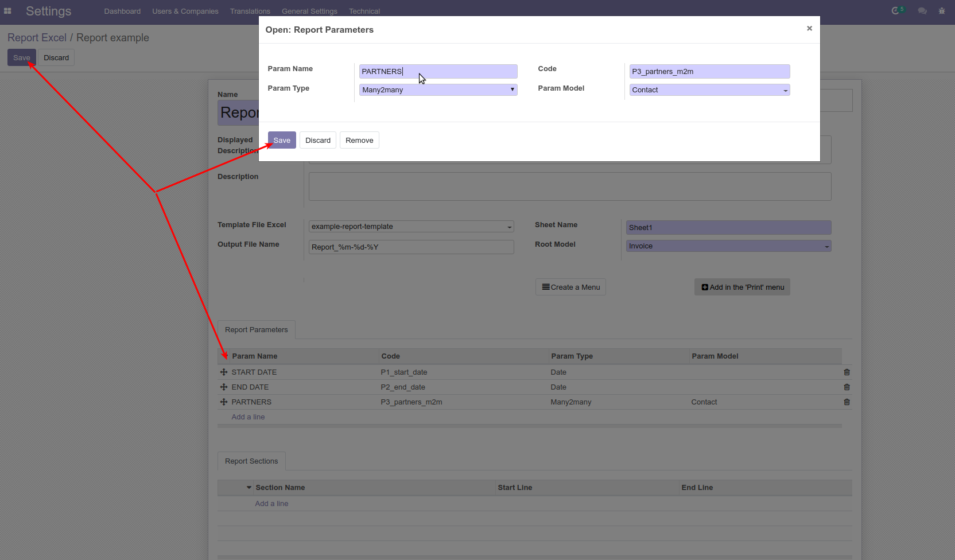Screen dimensions: 955x560
Task: Expand the Root Model Invoice dropdown
Action: (826, 247)
